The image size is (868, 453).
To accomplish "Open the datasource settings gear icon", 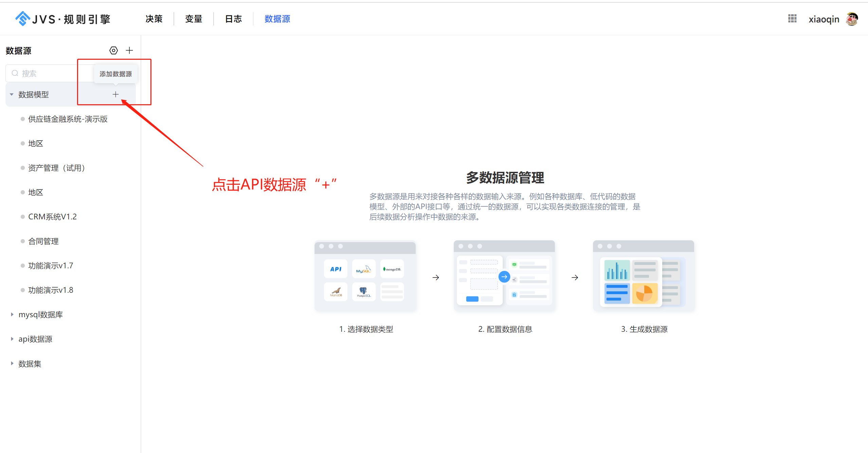I will click(x=113, y=50).
